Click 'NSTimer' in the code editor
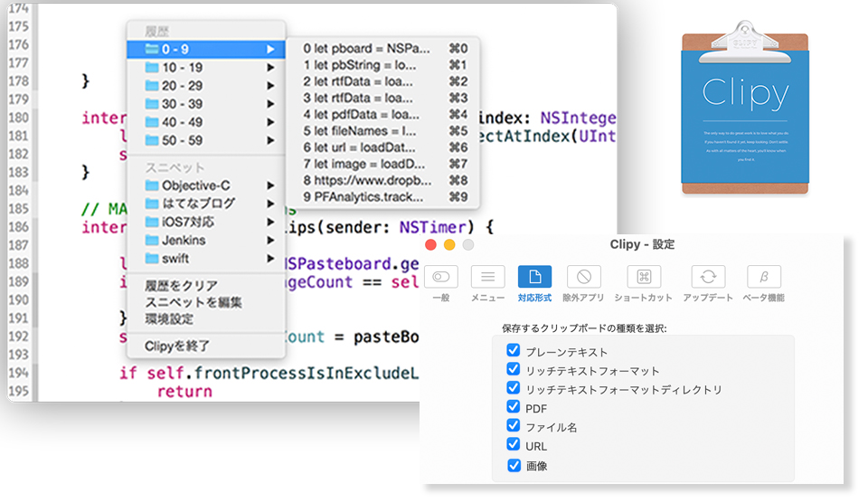 [x=433, y=227]
